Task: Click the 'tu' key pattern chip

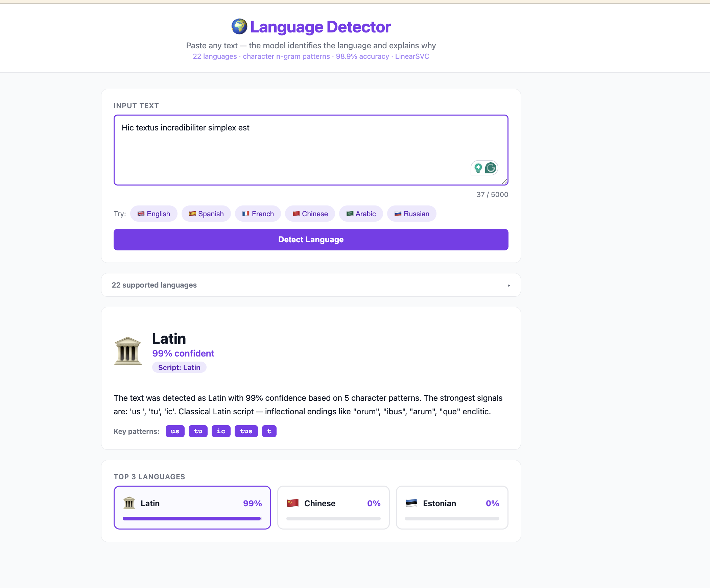Action: 198,431
